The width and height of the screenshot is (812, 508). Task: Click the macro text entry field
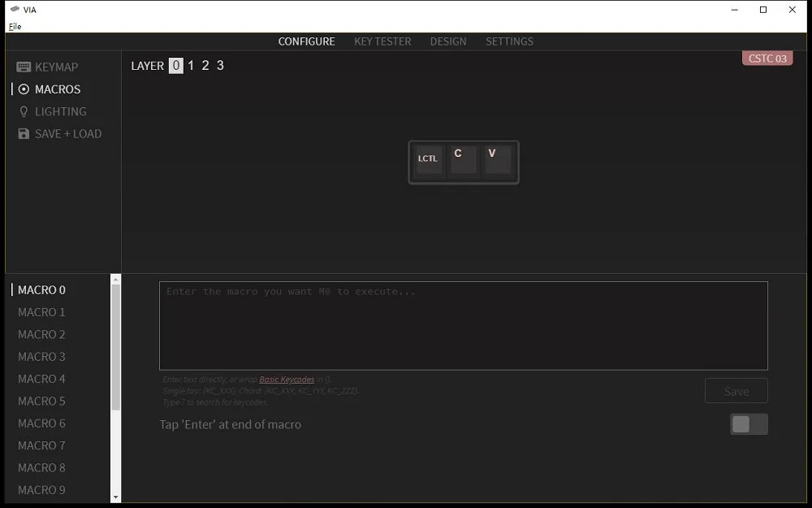tap(463, 325)
